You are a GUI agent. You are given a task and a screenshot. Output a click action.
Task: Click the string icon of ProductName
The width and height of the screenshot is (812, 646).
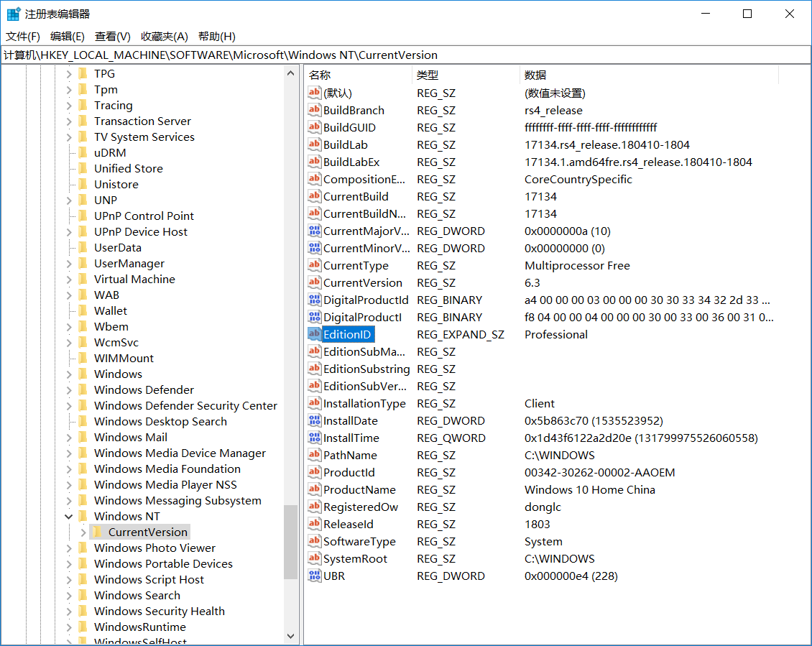(314, 489)
